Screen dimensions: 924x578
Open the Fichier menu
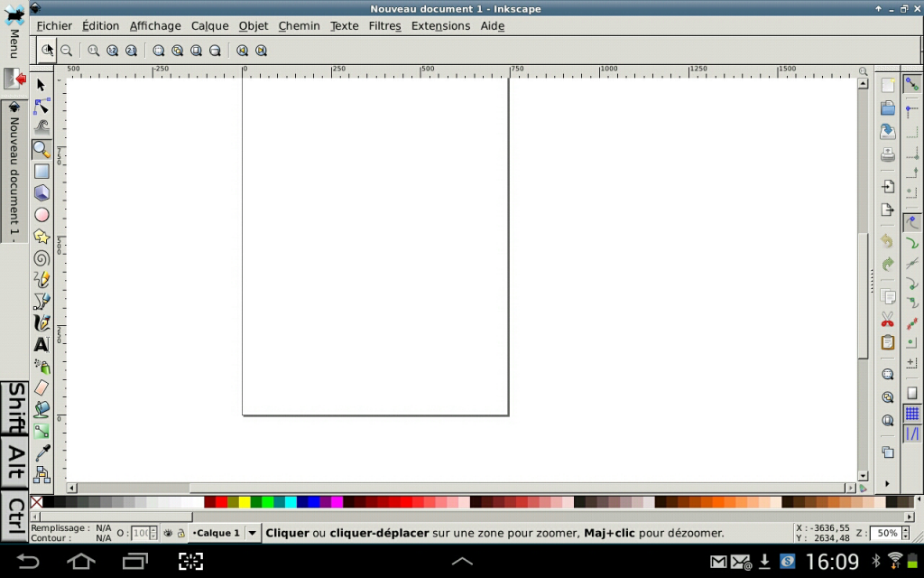coord(53,25)
